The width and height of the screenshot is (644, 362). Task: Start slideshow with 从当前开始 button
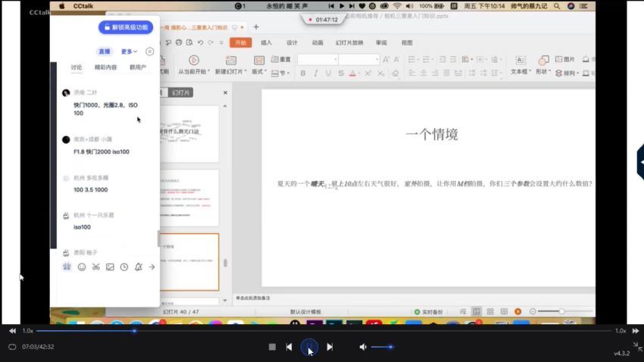point(194,65)
